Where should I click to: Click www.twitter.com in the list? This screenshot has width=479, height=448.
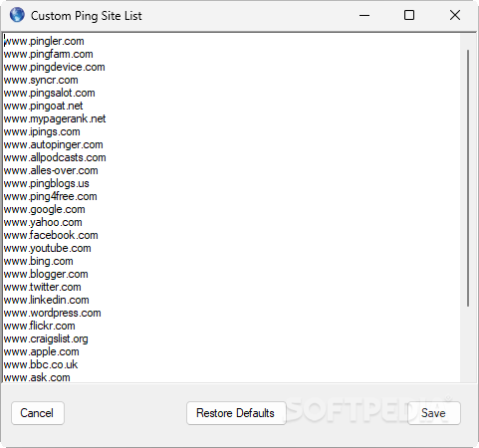pyautogui.click(x=42, y=287)
